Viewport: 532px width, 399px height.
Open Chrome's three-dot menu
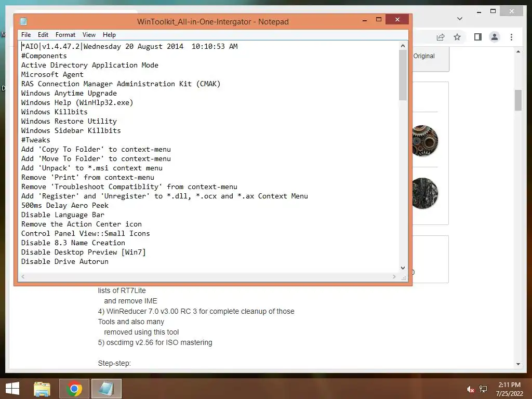(511, 37)
